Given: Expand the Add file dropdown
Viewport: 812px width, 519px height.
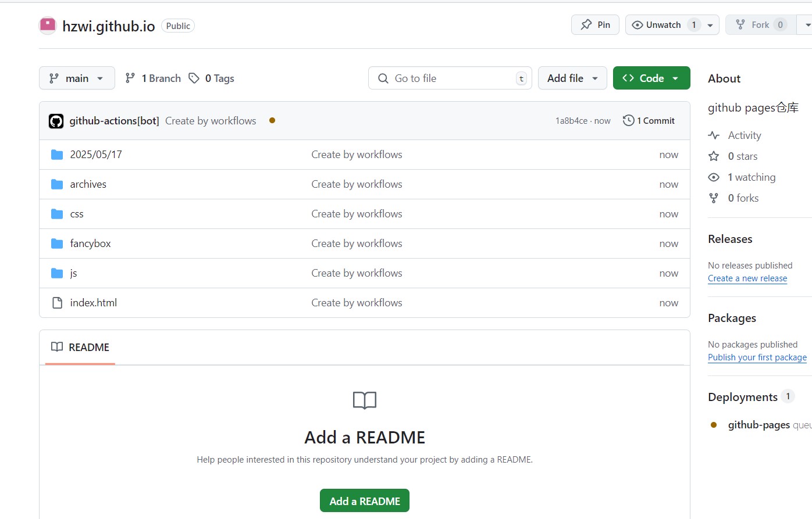Looking at the screenshot, I should (x=572, y=78).
